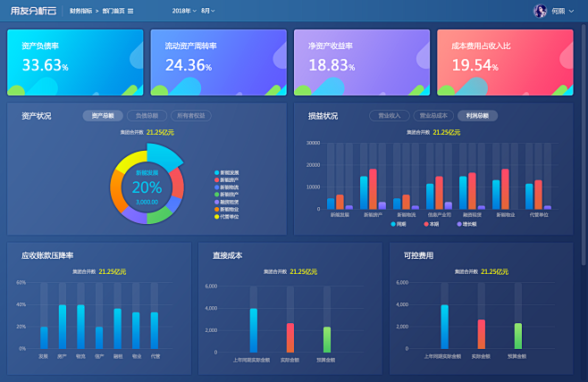This screenshot has width=588, height=382.
Task: Switch to the 所有者权益 tab
Action: [191, 116]
